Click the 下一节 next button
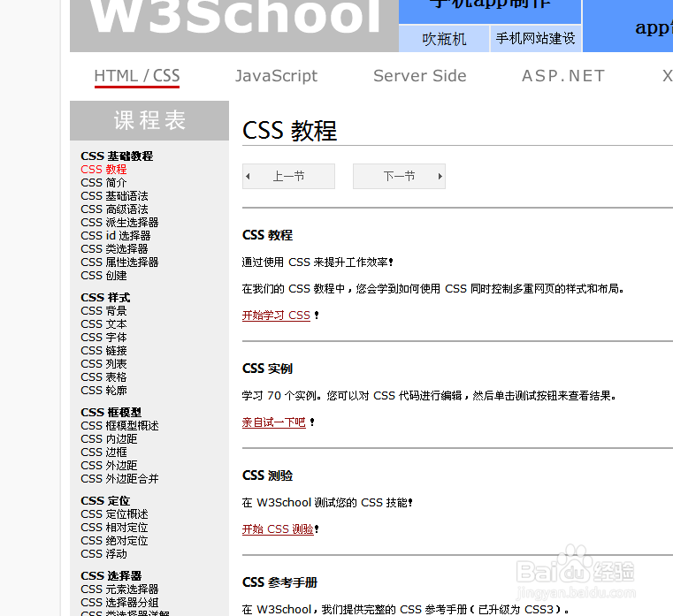 click(399, 176)
